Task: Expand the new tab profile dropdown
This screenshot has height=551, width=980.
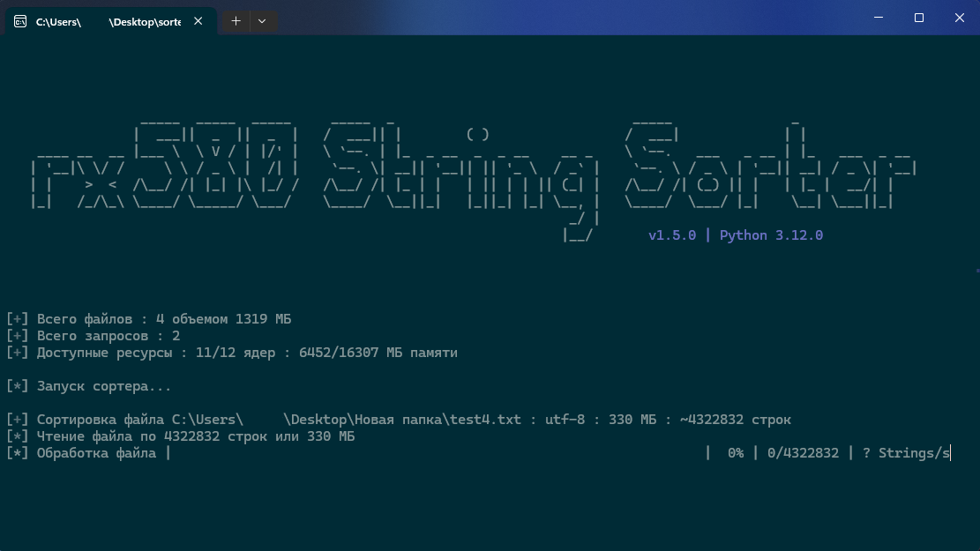Action: click(x=263, y=21)
